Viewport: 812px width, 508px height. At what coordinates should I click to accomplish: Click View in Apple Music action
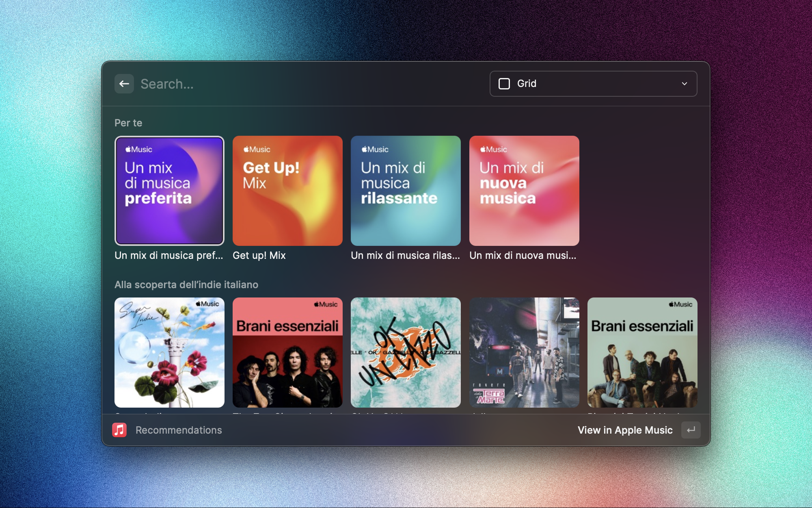pos(625,430)
